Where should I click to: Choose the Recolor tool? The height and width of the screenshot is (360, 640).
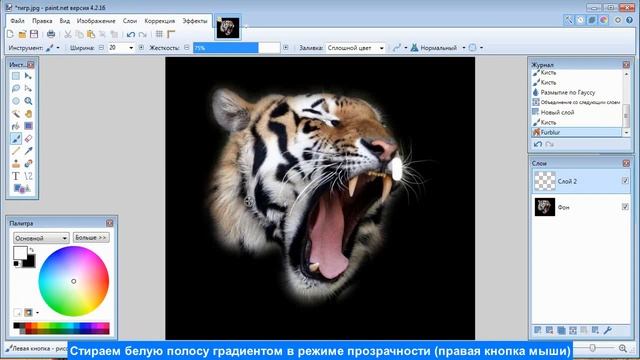[28, 164]
